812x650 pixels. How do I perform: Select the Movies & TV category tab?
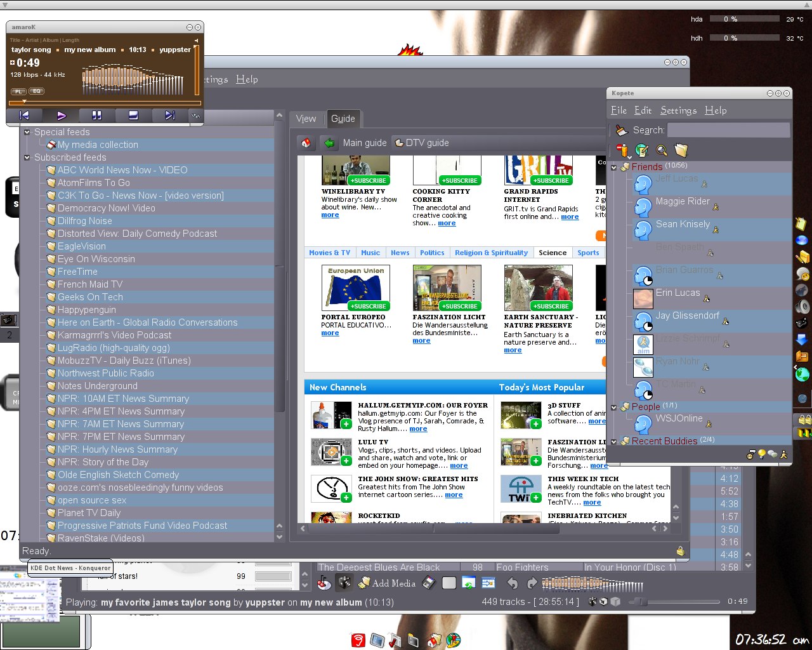click(x=330, y=253)
